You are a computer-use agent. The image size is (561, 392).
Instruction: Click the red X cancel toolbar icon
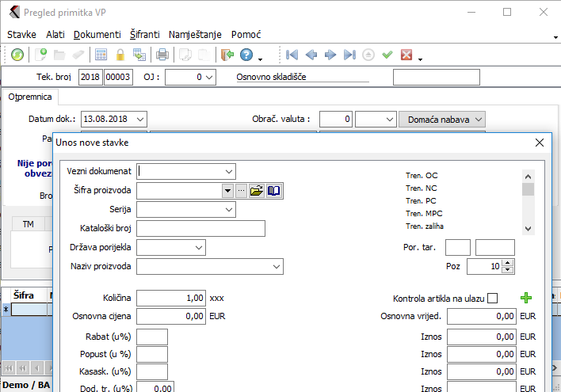[x=406, y=55]
